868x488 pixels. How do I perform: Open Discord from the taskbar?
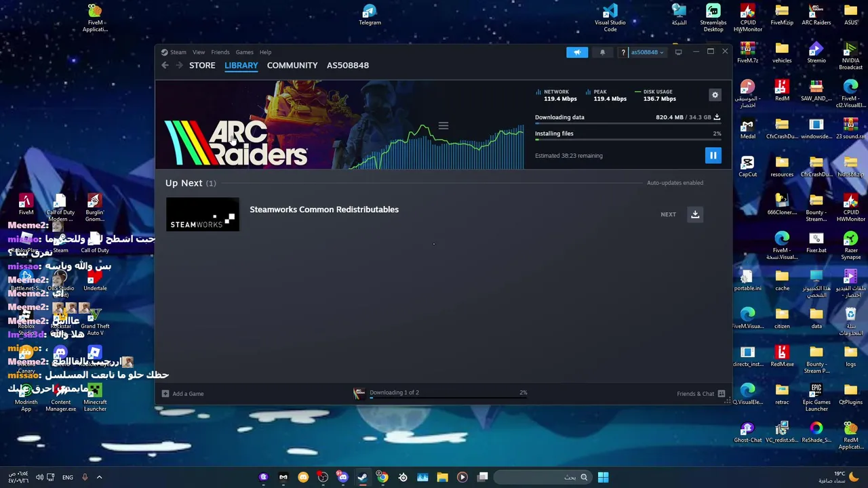point(342,477)
